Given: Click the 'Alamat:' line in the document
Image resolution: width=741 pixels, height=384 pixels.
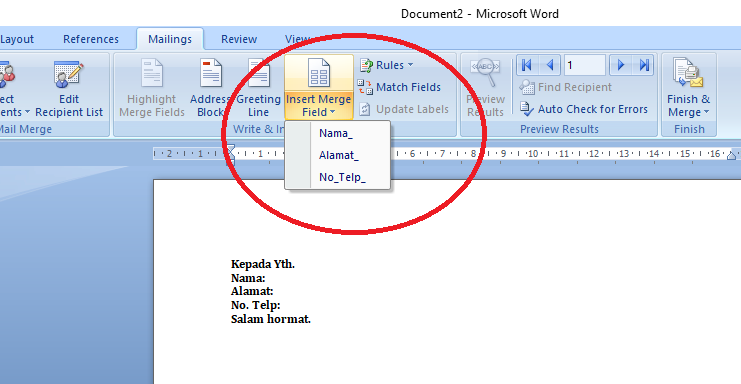Looking at the screenshot, I should [x=252, y=291].
